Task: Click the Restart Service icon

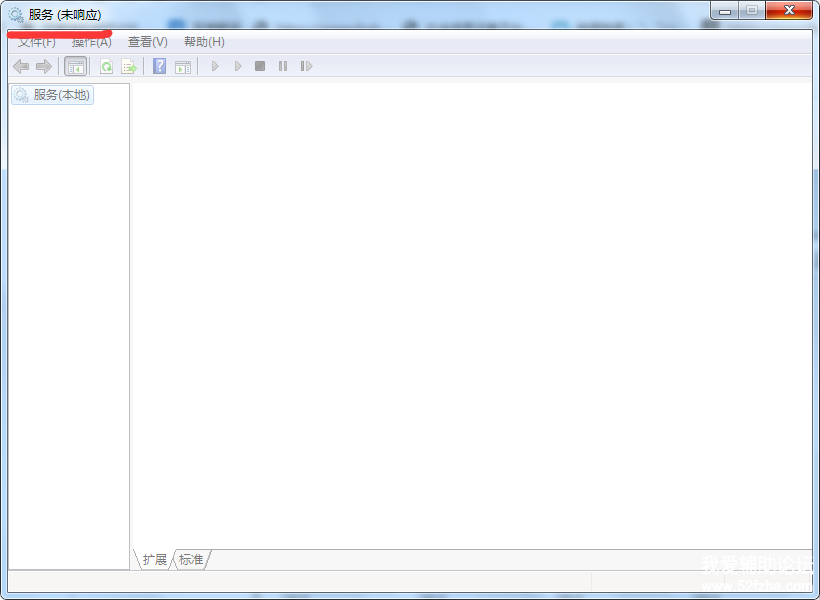Action: click(x=306, y=66)
